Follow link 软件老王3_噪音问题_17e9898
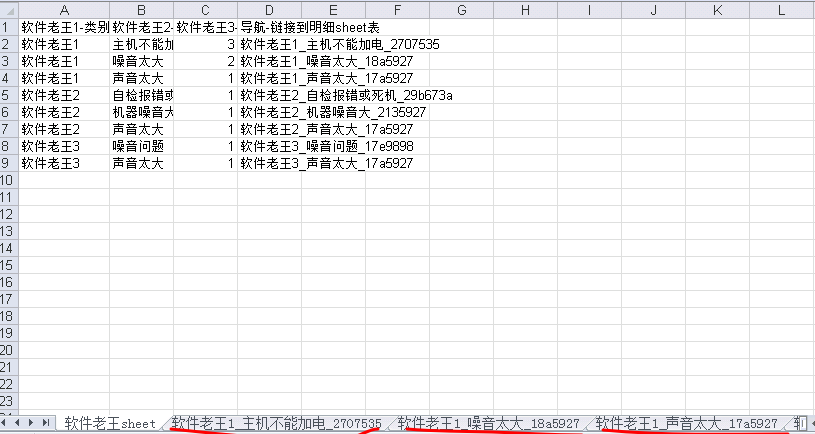Screen dimensions: 815x434 click(327, 147)
